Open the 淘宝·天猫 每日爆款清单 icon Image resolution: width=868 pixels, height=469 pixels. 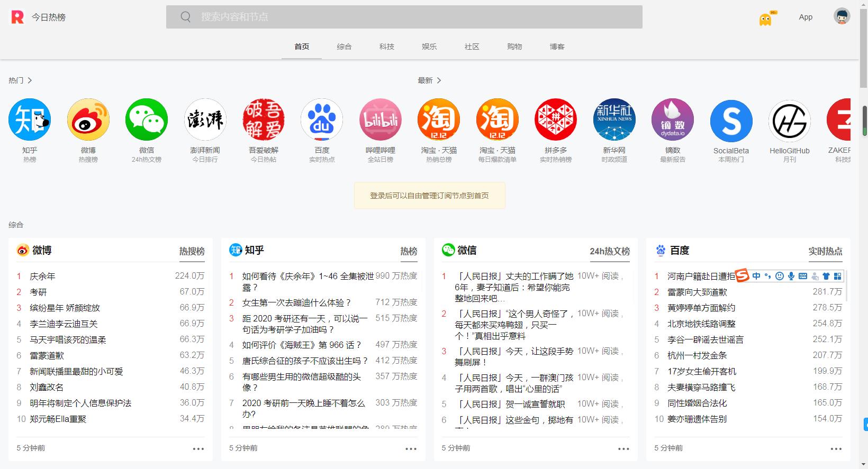[x=498, y=119]
